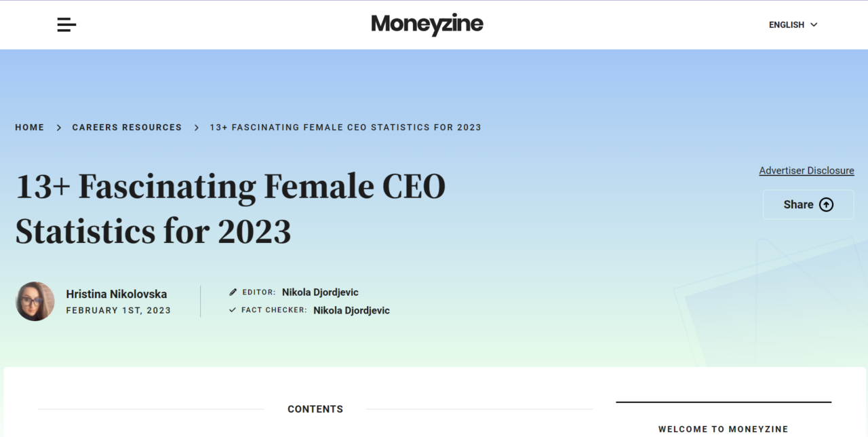Click the WELCOME TO MONEYZINE heading
The image size is (868, 437).
[x=724, y=430]
